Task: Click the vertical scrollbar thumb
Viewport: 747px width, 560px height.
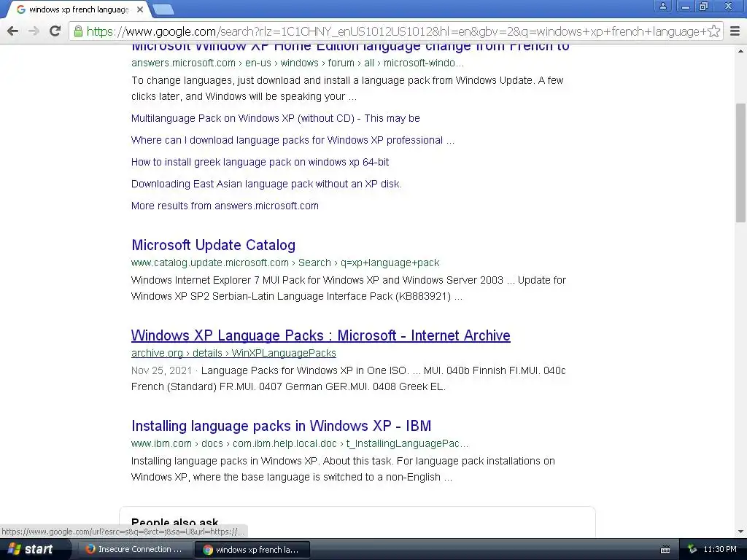Action: [x=740, y=163]
